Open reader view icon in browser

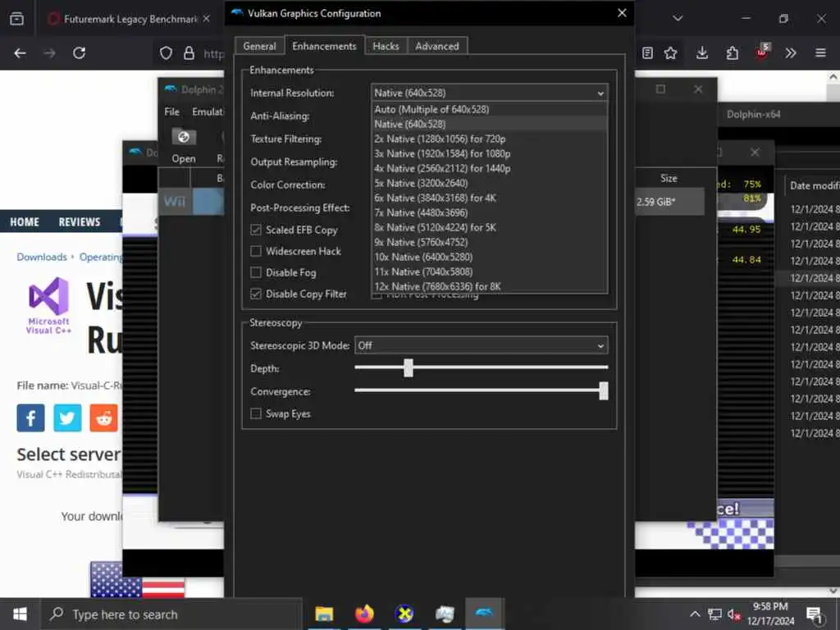[x=647, y=53]
